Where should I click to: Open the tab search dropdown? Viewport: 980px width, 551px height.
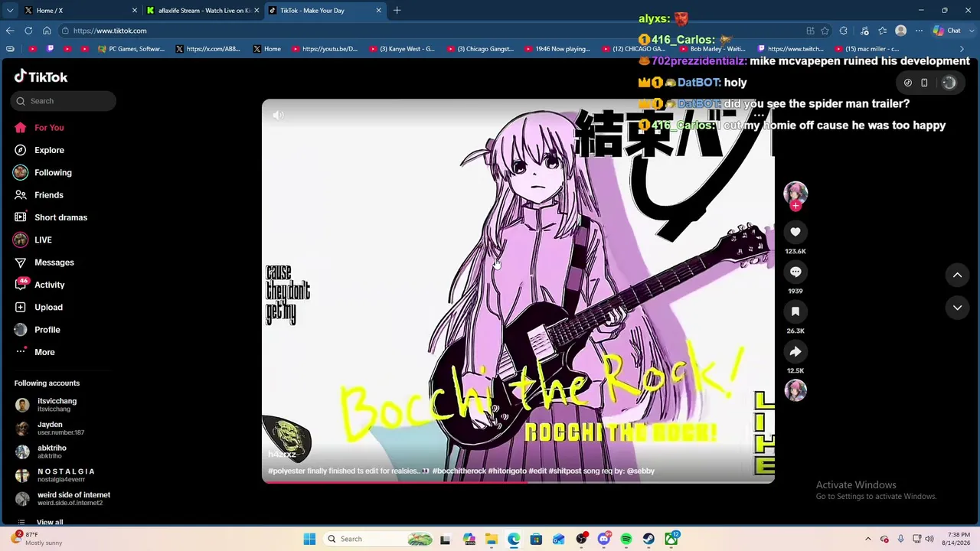pos(10,11)
